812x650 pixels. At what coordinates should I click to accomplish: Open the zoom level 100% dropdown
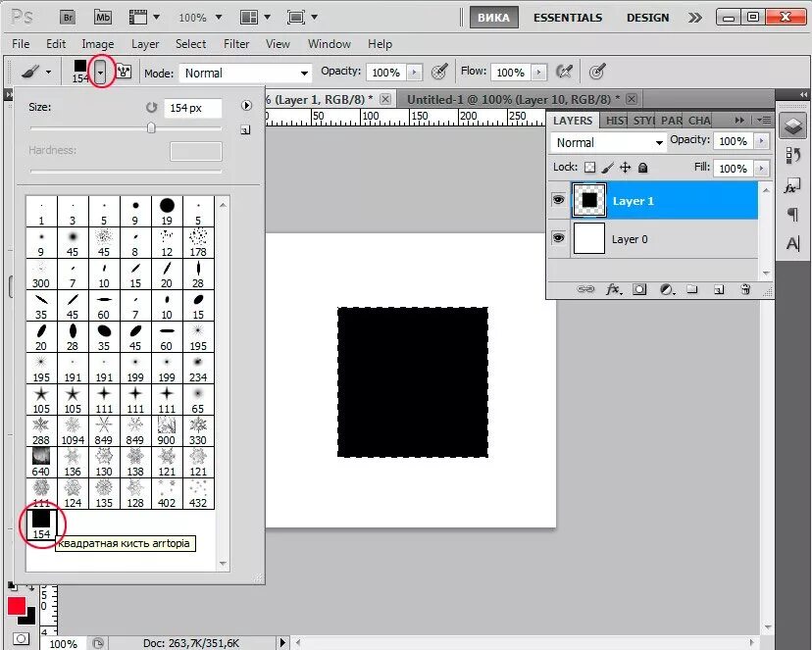[x=200, y=18]
